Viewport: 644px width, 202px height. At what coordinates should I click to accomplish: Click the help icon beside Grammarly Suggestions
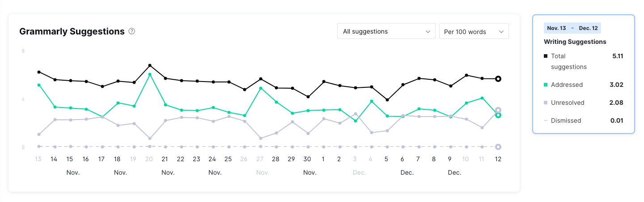coord(132,31)
